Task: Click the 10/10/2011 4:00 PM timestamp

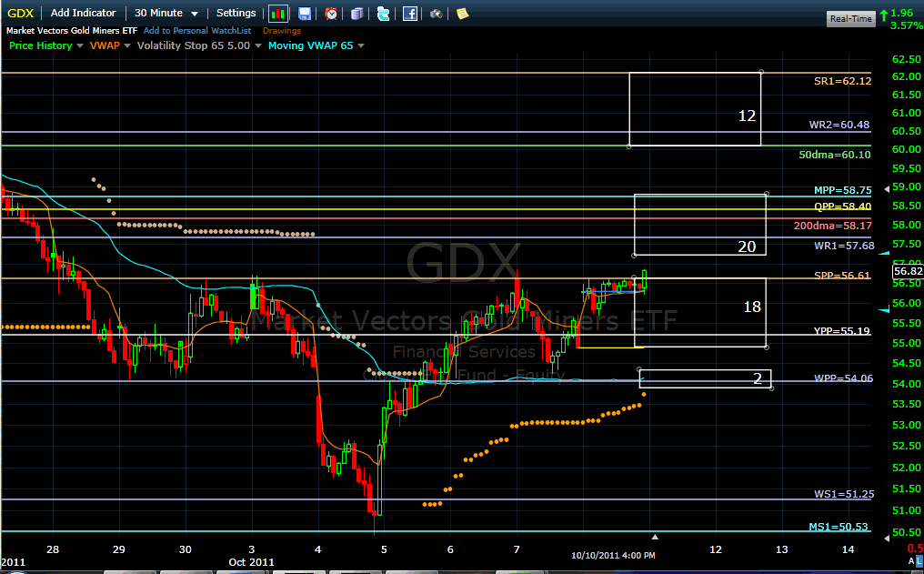Action: click(614, 555)
